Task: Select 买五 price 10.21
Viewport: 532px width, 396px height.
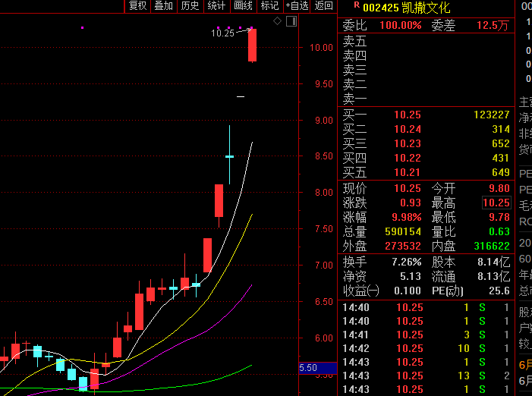Action: pyautogui.click(x=408, y=172)
